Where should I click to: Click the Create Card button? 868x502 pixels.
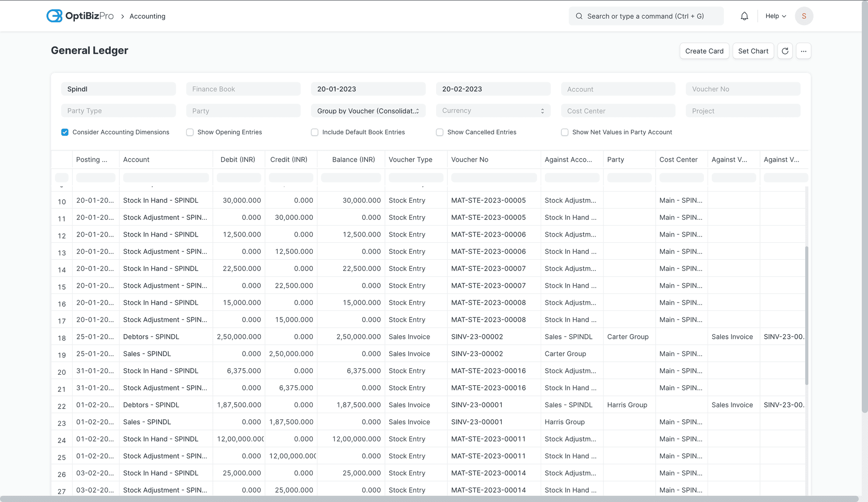click(704, 51)
